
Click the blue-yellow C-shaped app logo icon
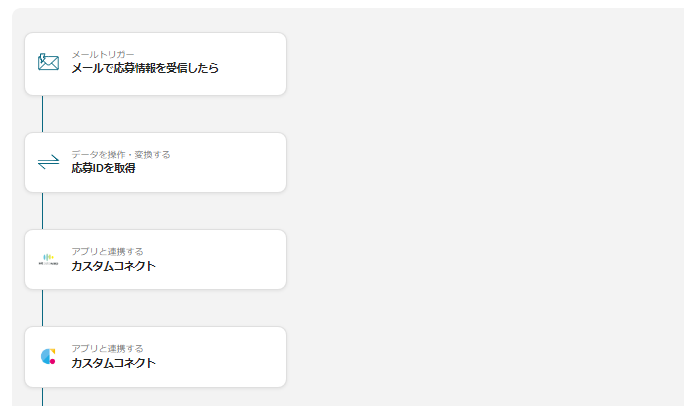(x=48, y=356)
